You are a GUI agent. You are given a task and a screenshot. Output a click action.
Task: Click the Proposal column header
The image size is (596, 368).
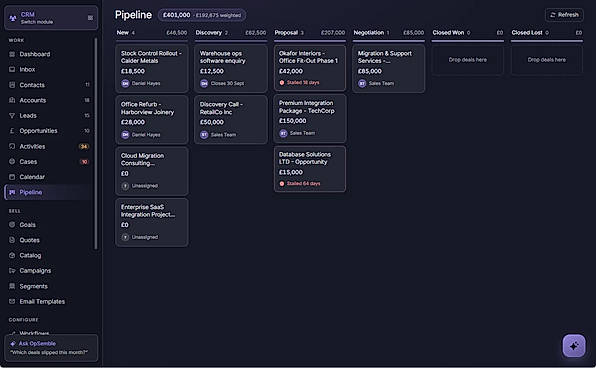click(310, 33)
